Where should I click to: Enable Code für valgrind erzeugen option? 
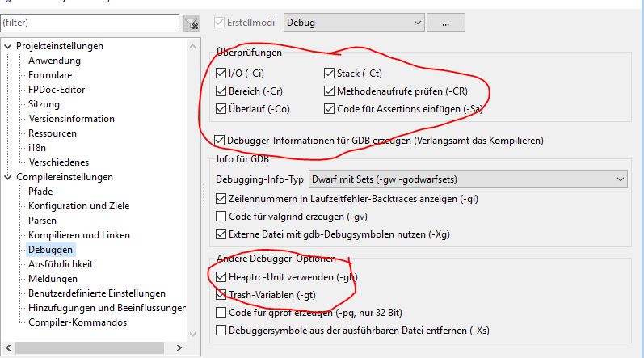coord(222,217)
